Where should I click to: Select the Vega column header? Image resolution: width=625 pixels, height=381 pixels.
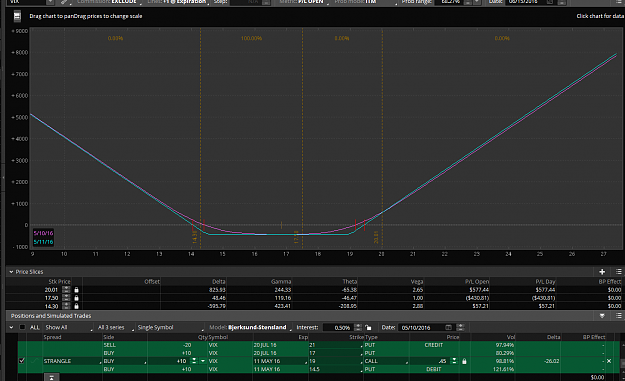tap(417, 281)
